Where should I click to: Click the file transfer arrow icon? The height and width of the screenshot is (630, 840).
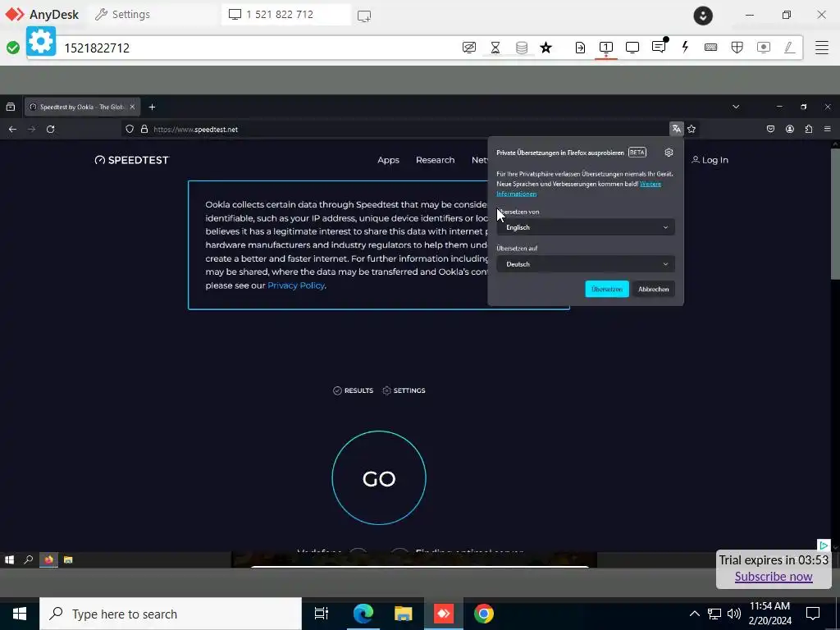point(580,48)
